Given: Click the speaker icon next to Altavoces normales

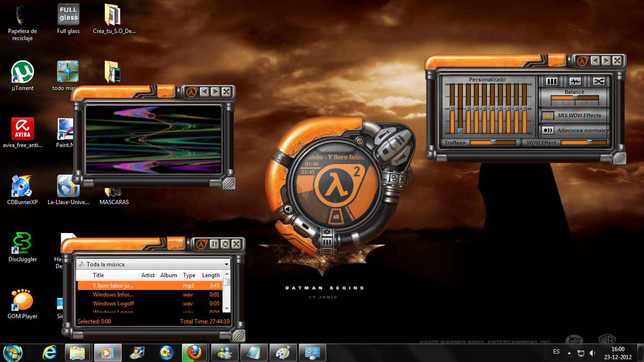Looking at the screenshot, I should point(548,130).
